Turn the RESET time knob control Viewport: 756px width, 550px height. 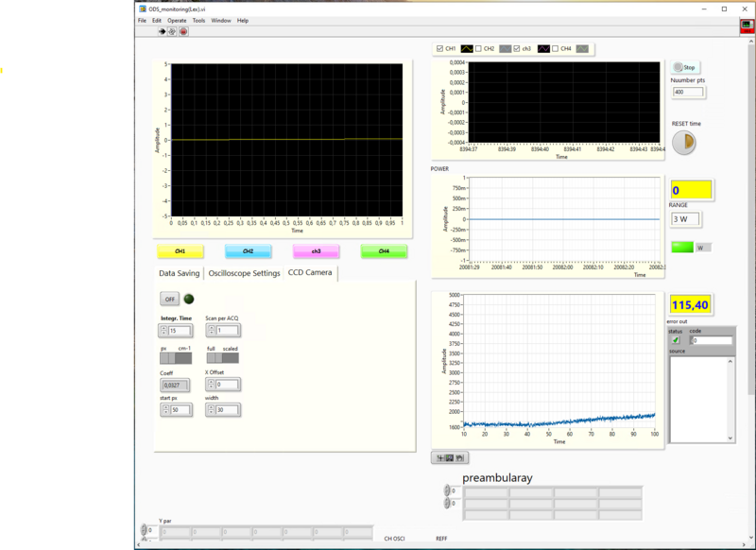pos(686,140)
